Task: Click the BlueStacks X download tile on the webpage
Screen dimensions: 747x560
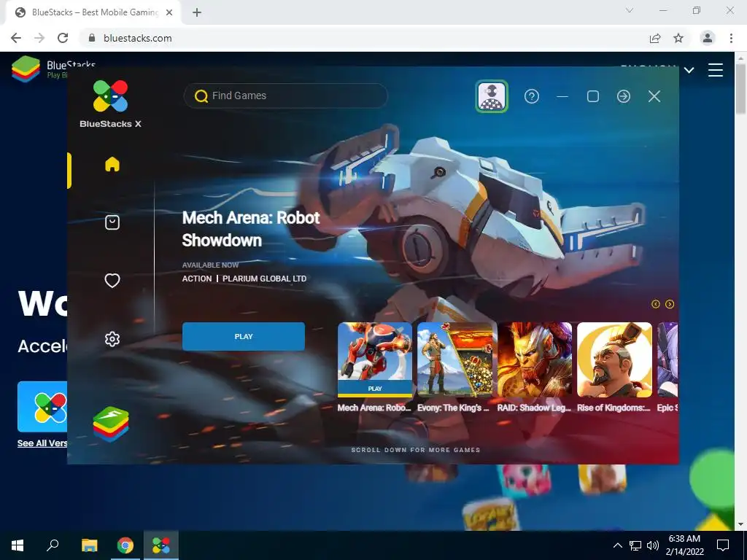Action: tap(42, 407)
